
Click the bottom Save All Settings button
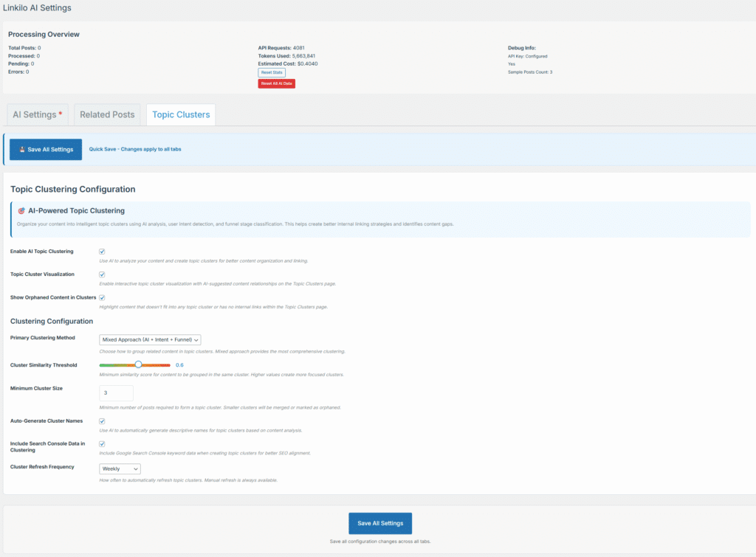coord(380,523)
